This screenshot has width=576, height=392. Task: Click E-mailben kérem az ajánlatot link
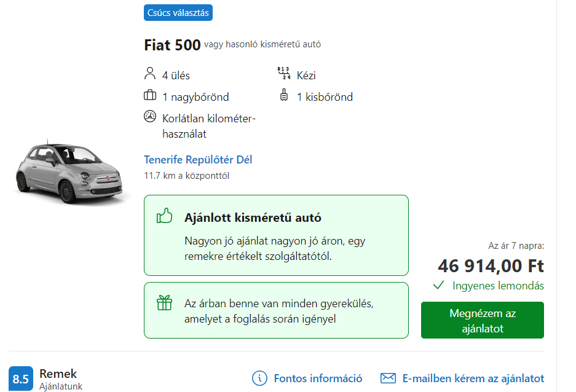click(x=473, y=378)
